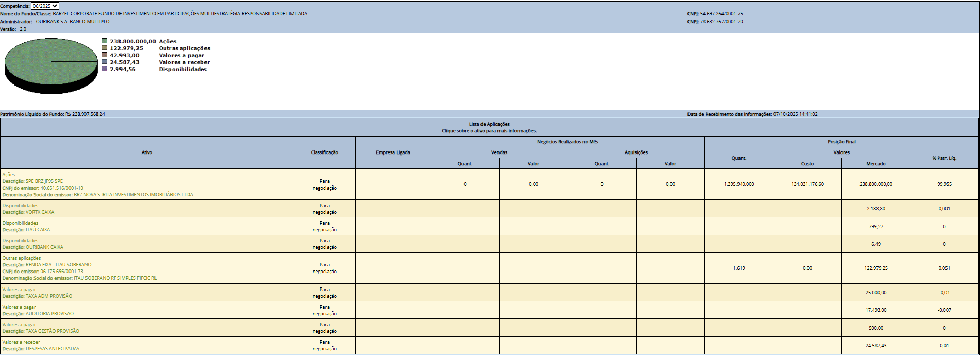Click the Outras aplicações legend swatch

click(x=105, y=48)
